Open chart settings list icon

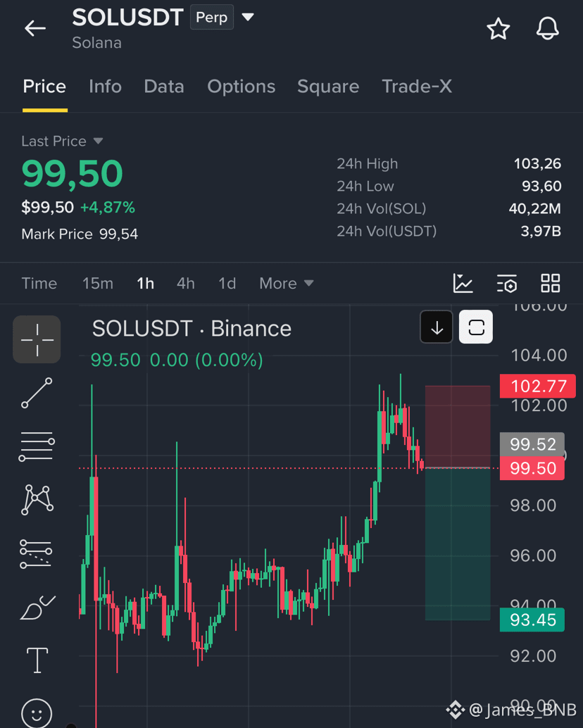coord(507,283)
